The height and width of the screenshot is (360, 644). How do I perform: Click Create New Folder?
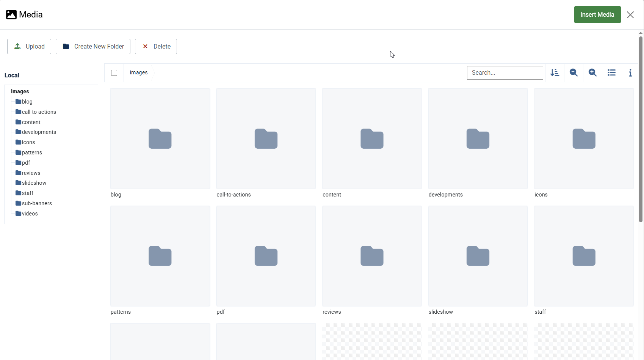tap(93, 47)
